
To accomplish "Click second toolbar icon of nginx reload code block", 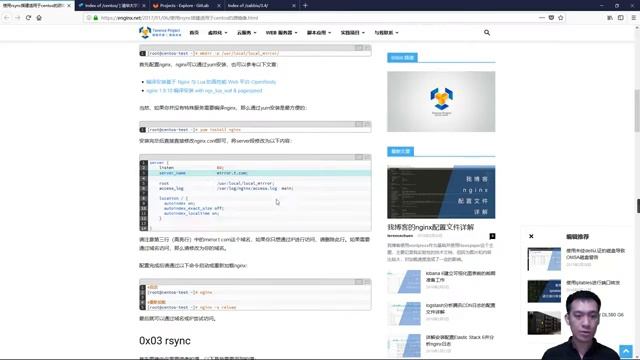I will tap(367, 282).
